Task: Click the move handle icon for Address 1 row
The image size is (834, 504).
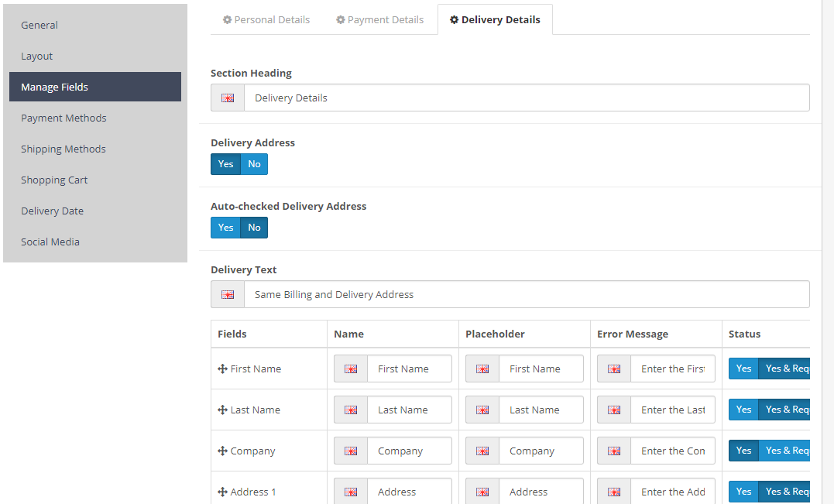Action: click(222, 492)
